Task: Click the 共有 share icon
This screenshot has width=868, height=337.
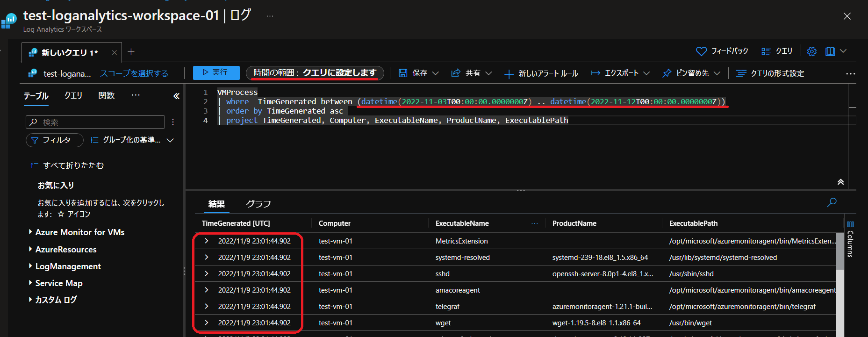Action: pos(456,73)
